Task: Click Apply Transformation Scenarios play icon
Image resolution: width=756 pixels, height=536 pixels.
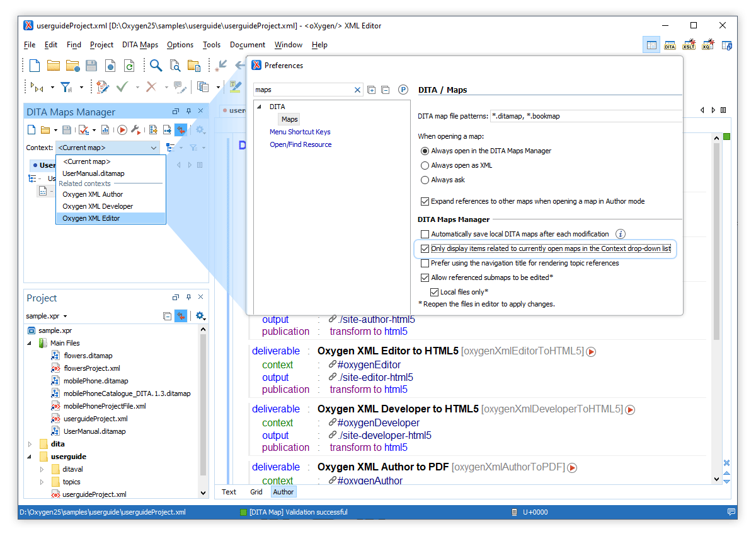Action: pyautogui.click(x=122, y=130)
